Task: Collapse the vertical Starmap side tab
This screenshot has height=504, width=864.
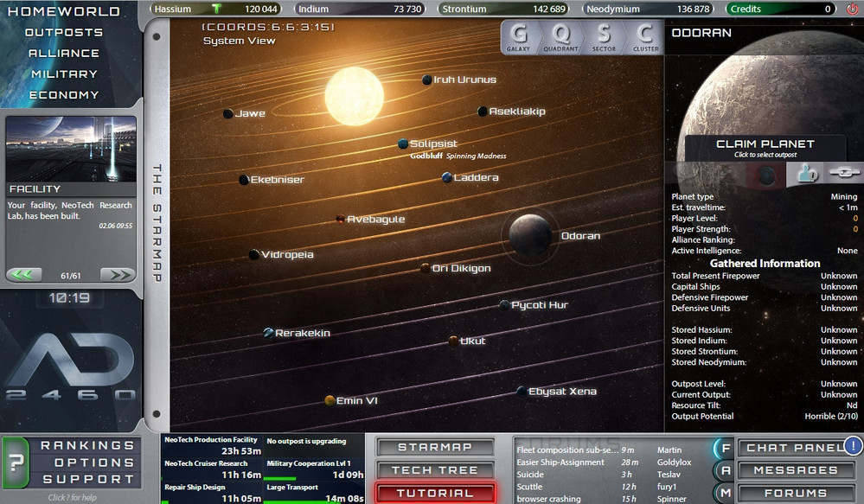Action: 157,225
